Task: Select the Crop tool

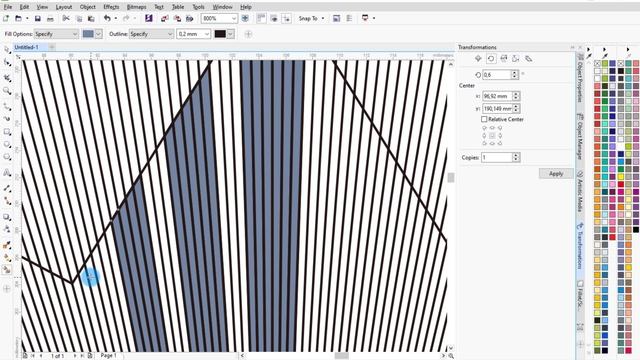Action: pos(7,78)
